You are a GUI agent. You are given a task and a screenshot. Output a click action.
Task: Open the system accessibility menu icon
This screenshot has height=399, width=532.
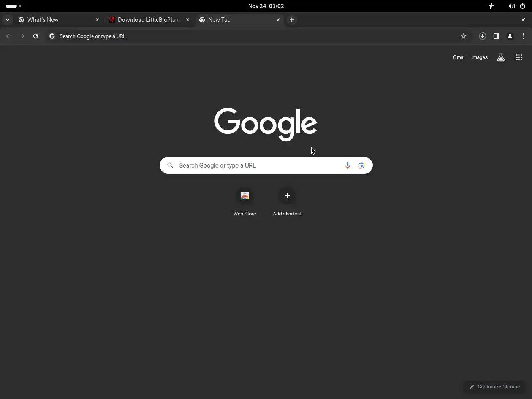coord(491,6)
